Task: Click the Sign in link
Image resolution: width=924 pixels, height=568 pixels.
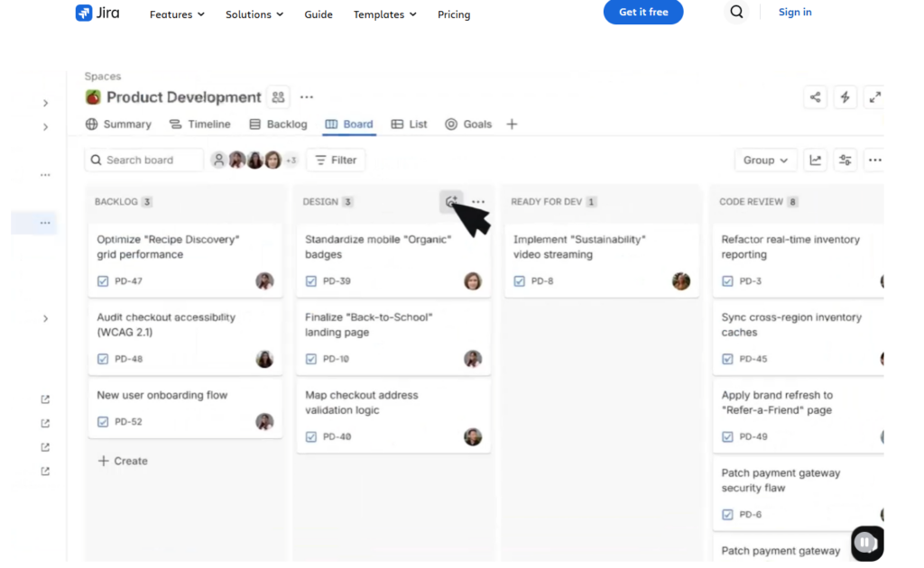Action: [x=795, y=12]
